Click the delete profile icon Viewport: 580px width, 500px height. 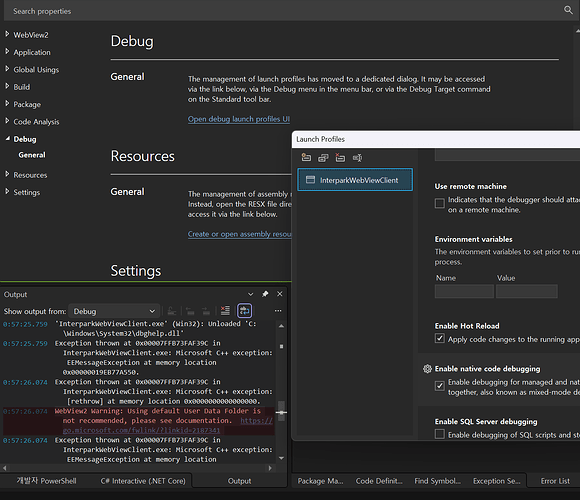pyautogui.click(x=340, y=158)
